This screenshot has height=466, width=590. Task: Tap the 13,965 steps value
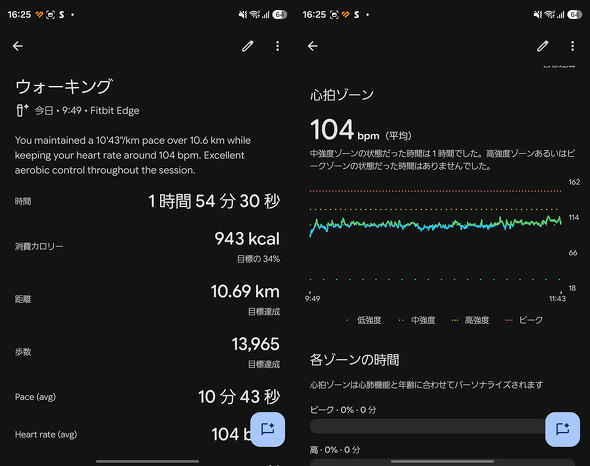pyautogui.click(x=255, y=344)
